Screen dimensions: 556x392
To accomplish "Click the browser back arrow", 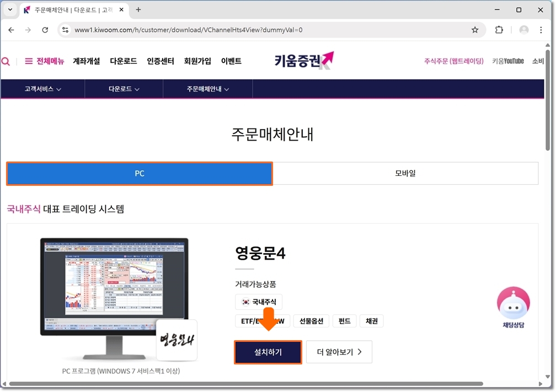I will pos(12,30).
